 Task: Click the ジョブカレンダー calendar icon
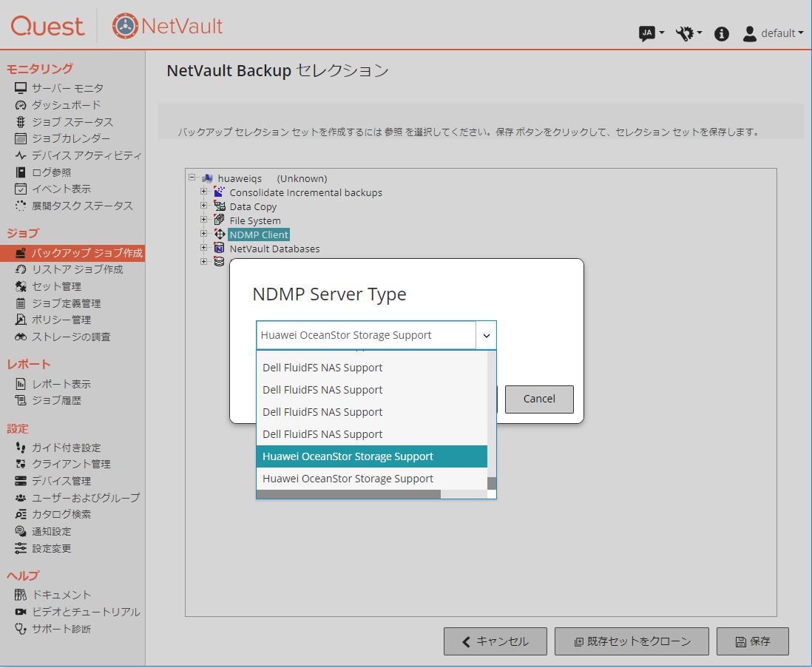click(x=21, y=138)
